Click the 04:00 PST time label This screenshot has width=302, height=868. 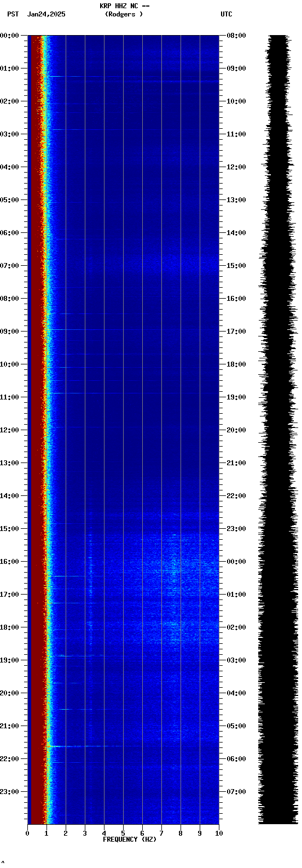(10, 167)
